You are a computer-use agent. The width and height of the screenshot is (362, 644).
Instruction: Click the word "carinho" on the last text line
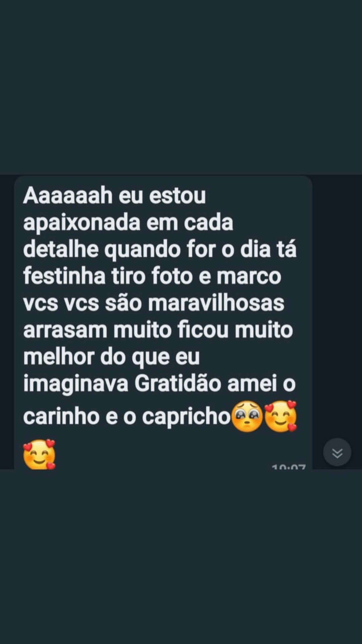tap(61, 417)
